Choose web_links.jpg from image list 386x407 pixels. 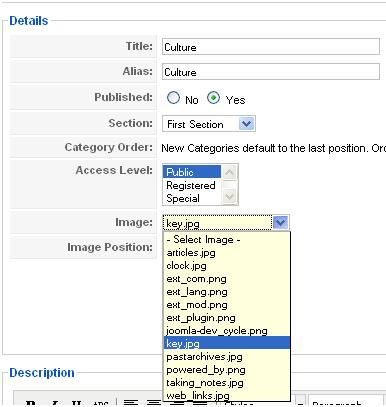point(227,396)
